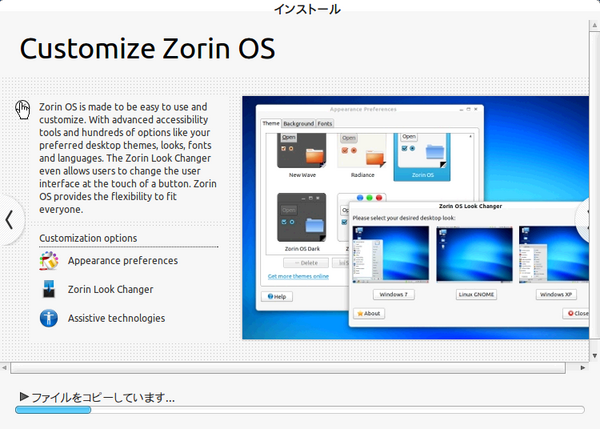
Task: Open the Fonts tab in screenshot
Action: [x=325, y=124]
